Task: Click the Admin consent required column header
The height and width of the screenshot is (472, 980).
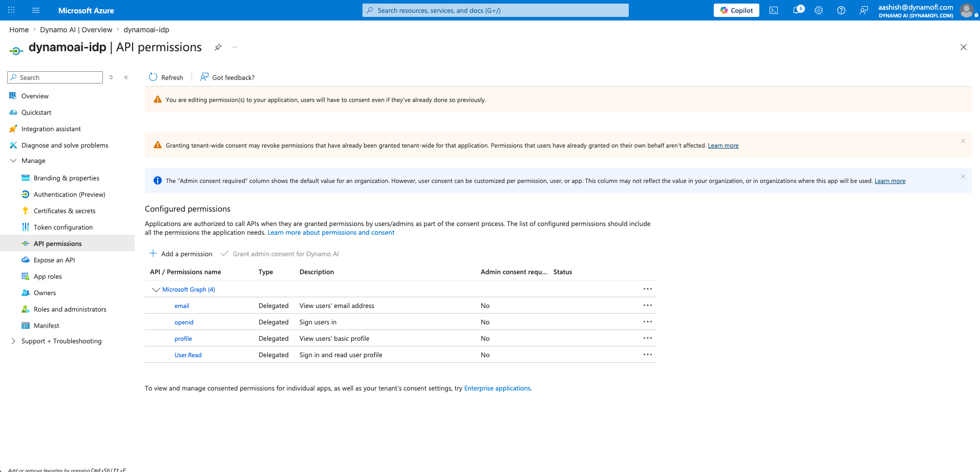Action: pos(514,272)
